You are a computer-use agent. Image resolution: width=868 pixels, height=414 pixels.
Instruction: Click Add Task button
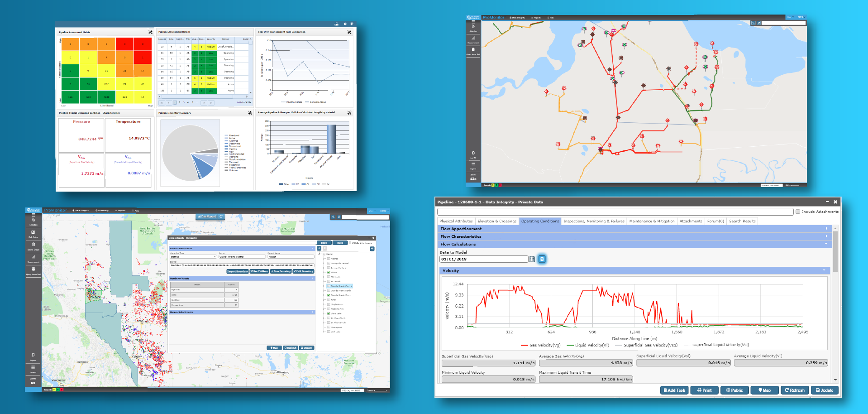674,390
